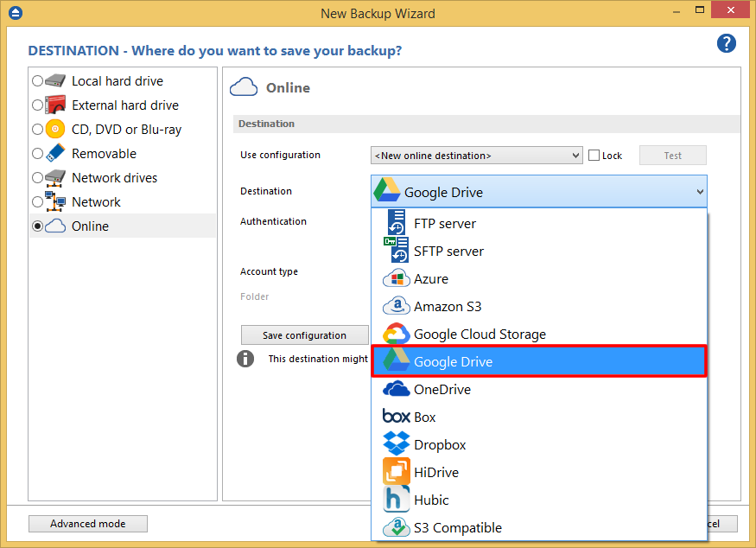Click the HiDrive orange icon
Image resolution: width=756 pixels, height=548 pixels.
396,473
